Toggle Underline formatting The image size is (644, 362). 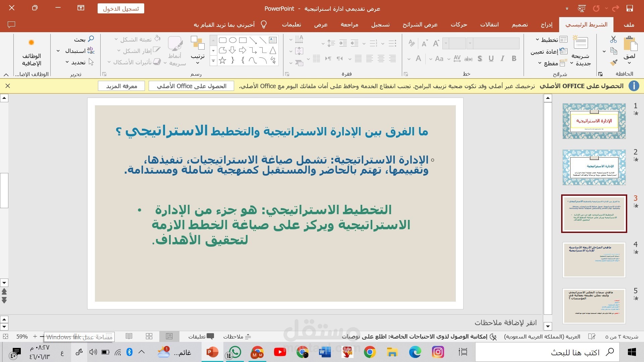pyautogui.click(x=491, y=59)
